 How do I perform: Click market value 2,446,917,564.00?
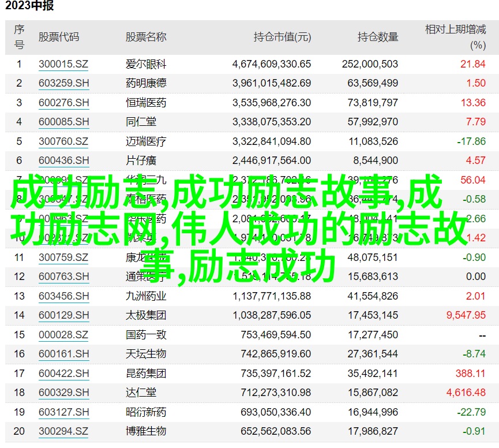coord(272,160)
